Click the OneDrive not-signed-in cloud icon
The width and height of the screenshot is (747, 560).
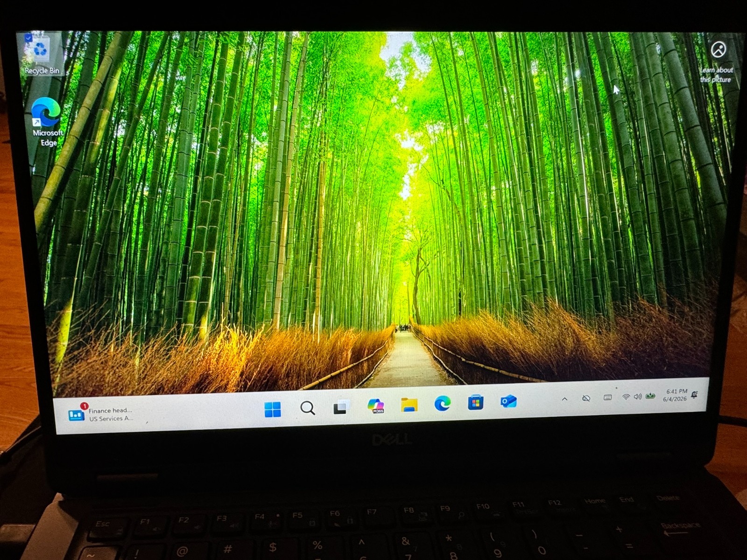pos(586,398)
